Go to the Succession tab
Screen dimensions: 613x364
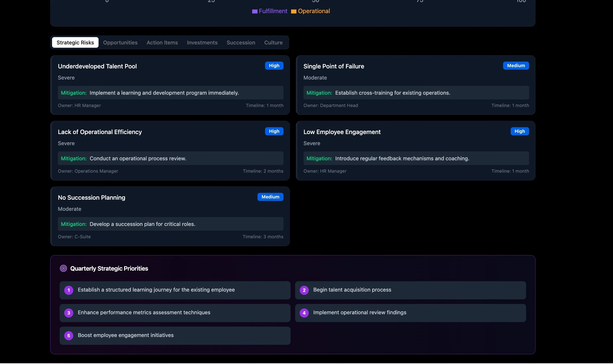(241, 43)
